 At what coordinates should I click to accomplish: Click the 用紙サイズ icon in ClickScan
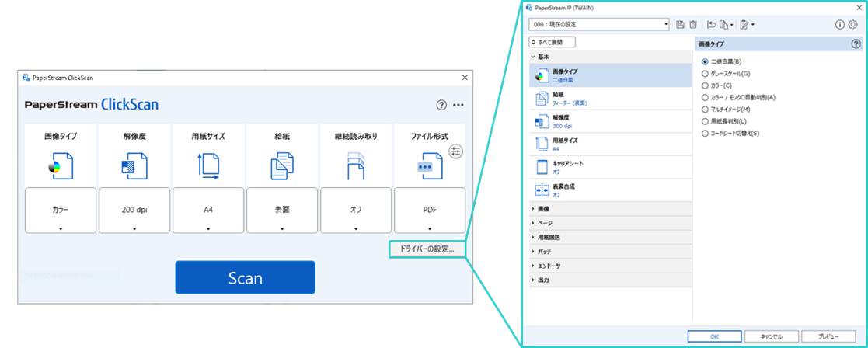click(x=208, y=166)
